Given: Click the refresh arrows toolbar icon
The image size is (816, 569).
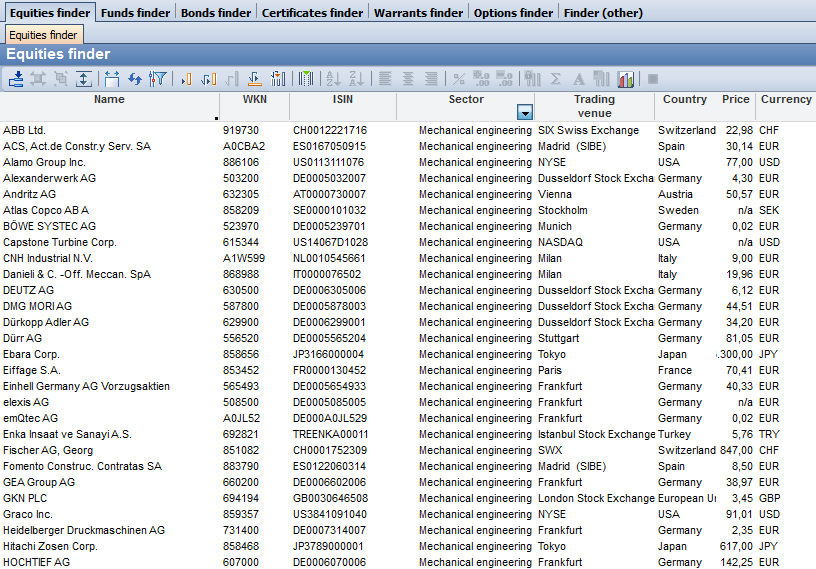Looking at the screenshot, I should pyautogui.click(x=134, y=79).
